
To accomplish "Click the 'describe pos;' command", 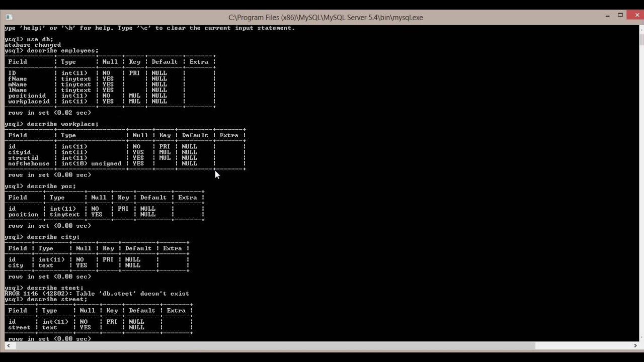I will 40,186.
